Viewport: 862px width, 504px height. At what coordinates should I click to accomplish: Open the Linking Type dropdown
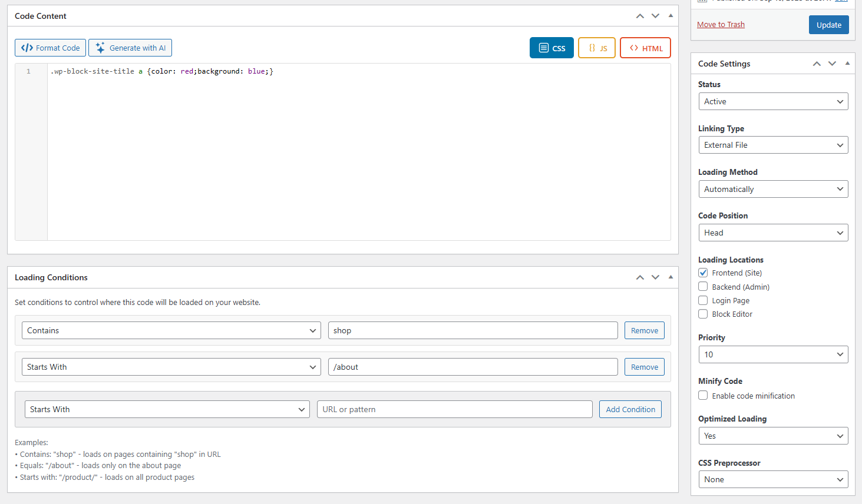(772, 145)
